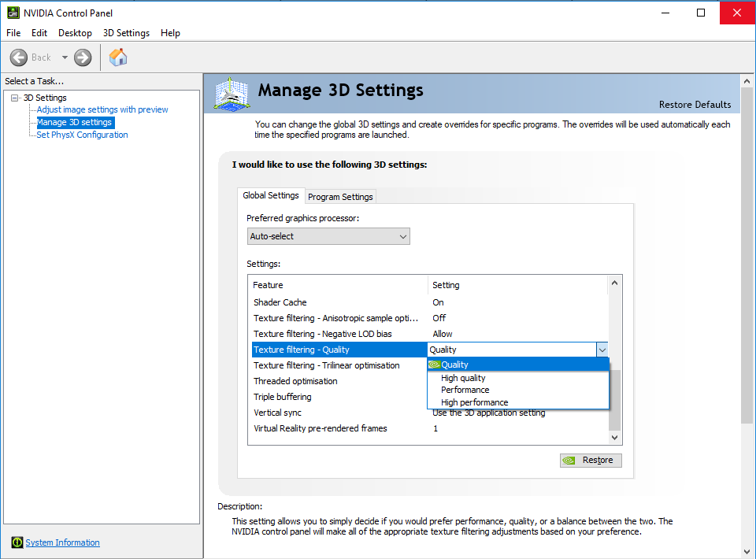Click the Shader Cache On value
Image resolution: width=756 pixels, height=559 pixels.
(438, 302)
